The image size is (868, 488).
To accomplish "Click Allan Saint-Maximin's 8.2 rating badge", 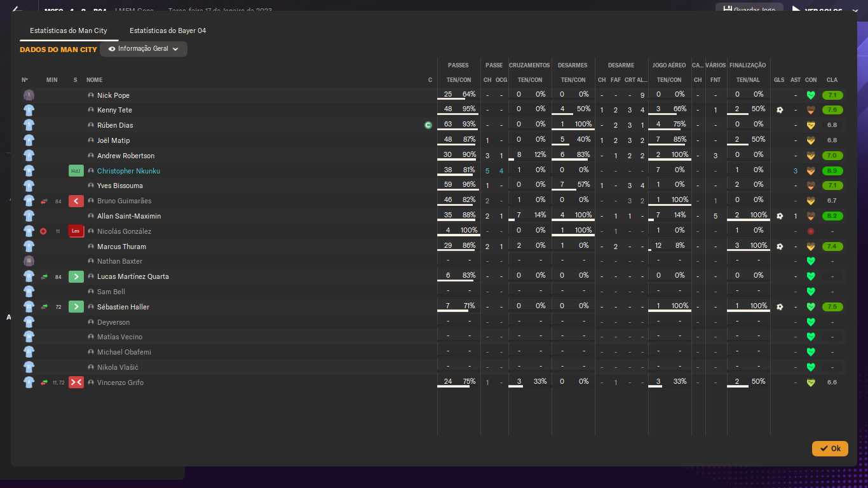I will pyautogui.click(x=832, y=216).
